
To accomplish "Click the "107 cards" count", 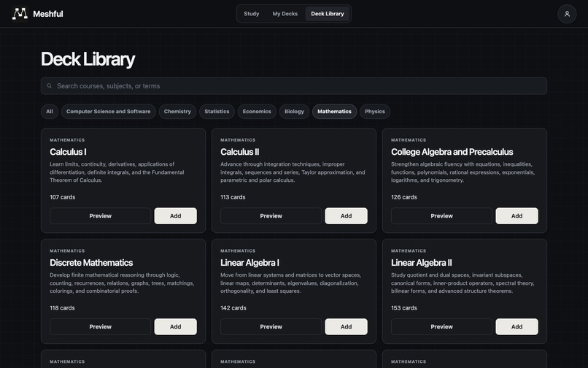I will click(x=62, y=197).
